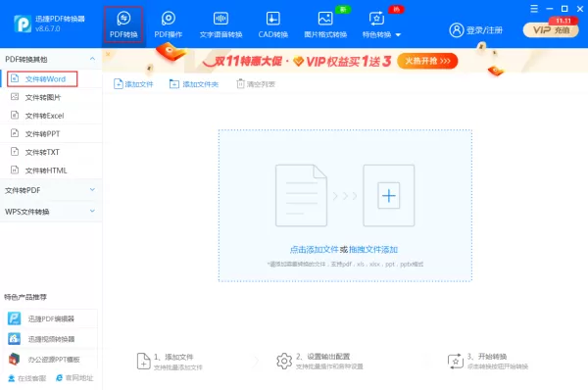588x390 pixels.
Task: Close the promotional banner with X
Action: pyautogui.click(x=108, y=54)
